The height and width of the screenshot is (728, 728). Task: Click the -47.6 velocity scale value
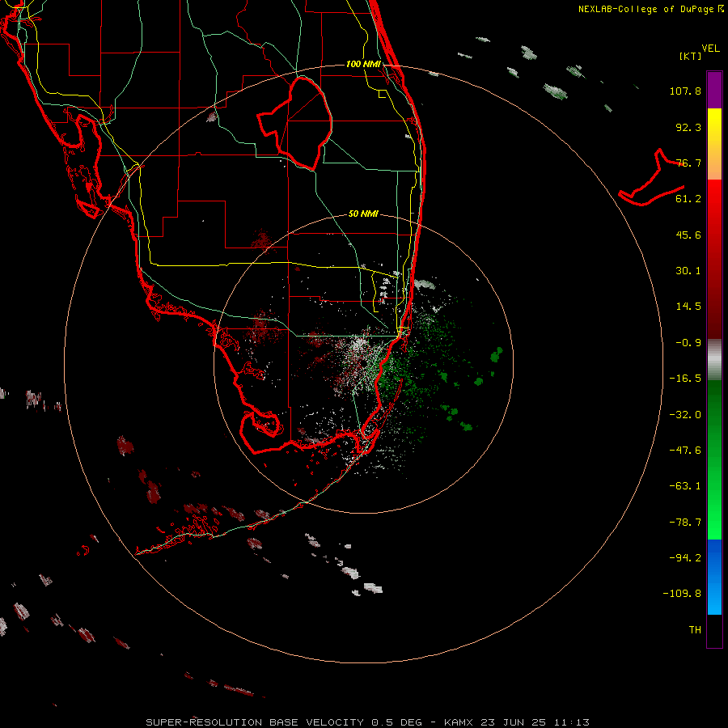tap(685, 451)
